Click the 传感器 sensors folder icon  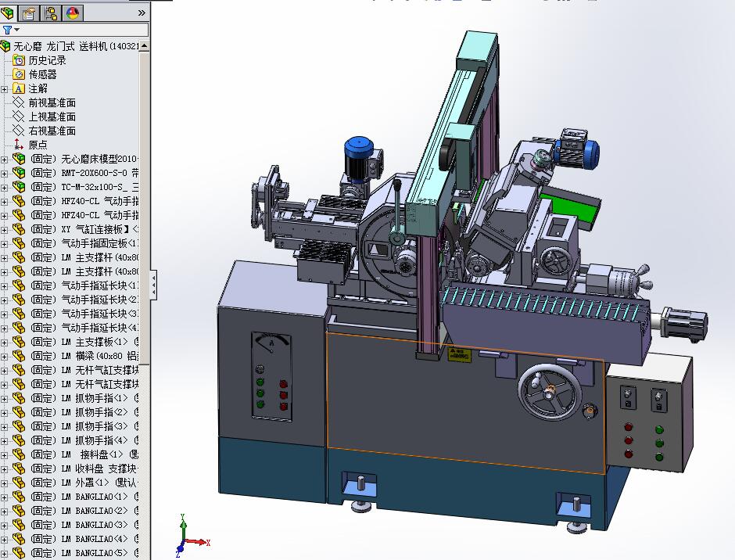click(x=19, y=74)
